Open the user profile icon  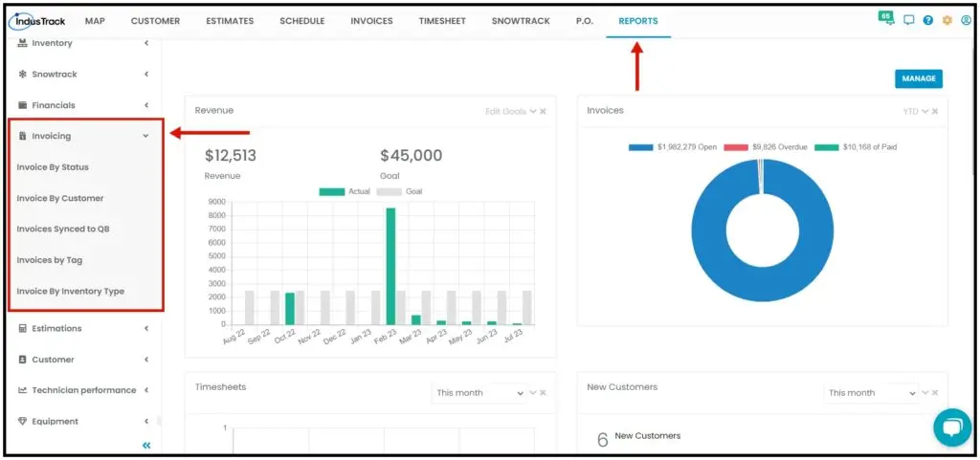(x=967, y=21)
